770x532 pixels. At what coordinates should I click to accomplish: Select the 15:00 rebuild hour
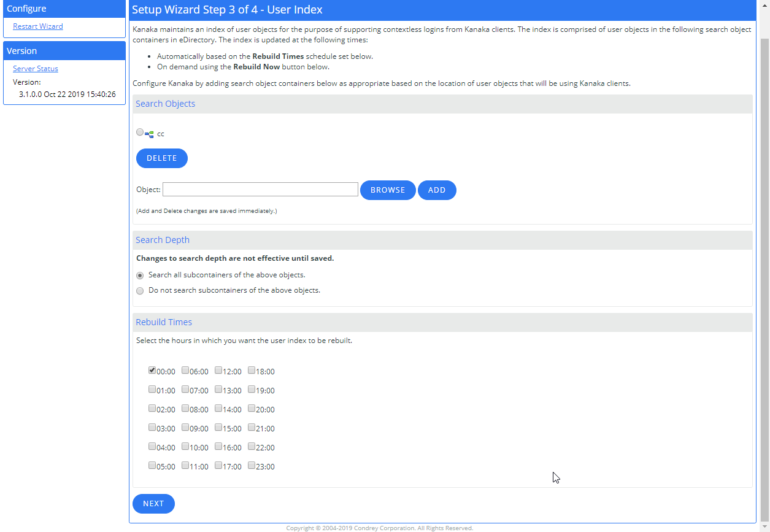tap(218, 427)
